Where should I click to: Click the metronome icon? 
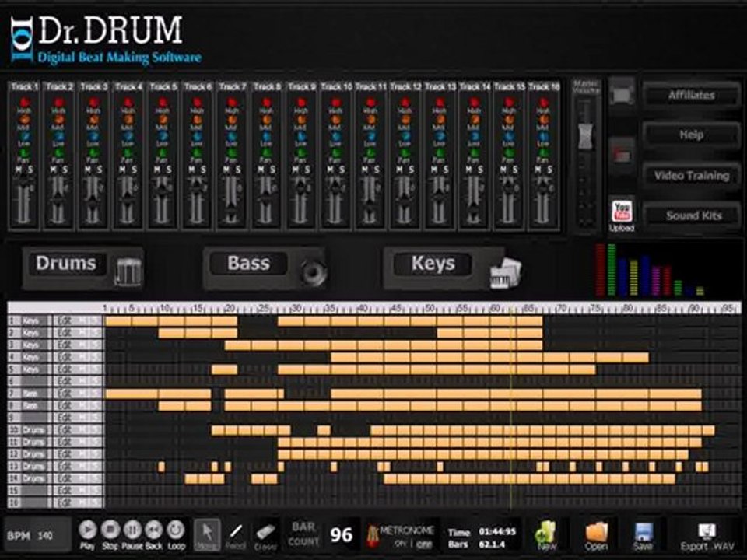(372, 535)
